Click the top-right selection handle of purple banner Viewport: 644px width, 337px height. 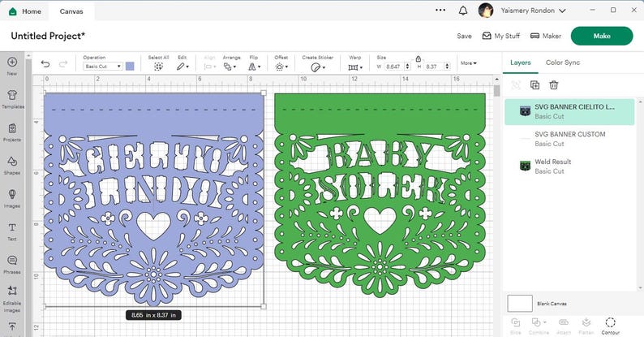tap(264, 93)
